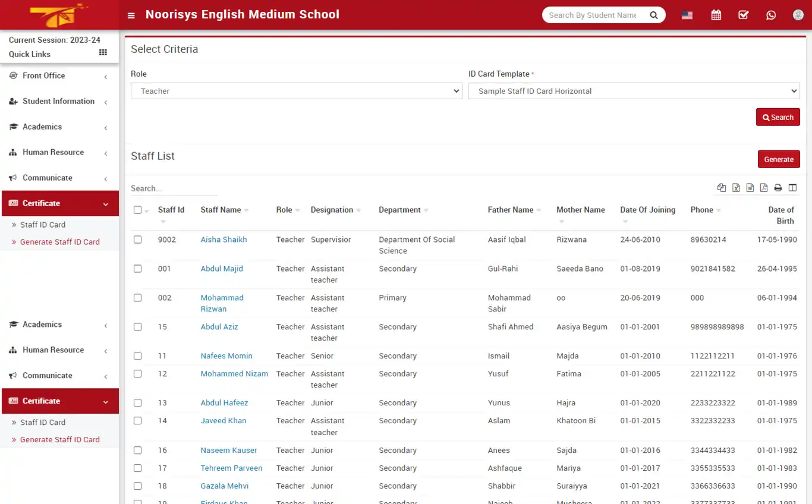Open the column visibility icon
This screenshot has height=504, width=812.
tap(792, 187)
